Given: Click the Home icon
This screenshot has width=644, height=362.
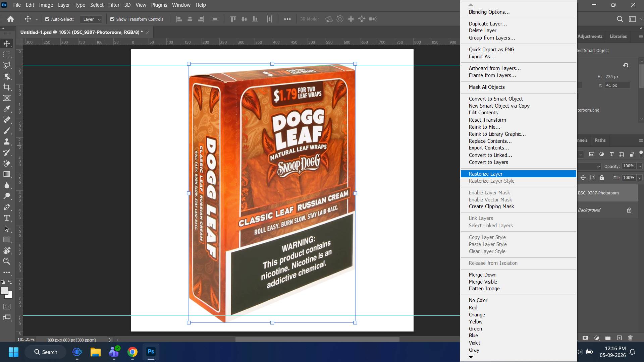Looking at the screenshot, I should point(11,19).
